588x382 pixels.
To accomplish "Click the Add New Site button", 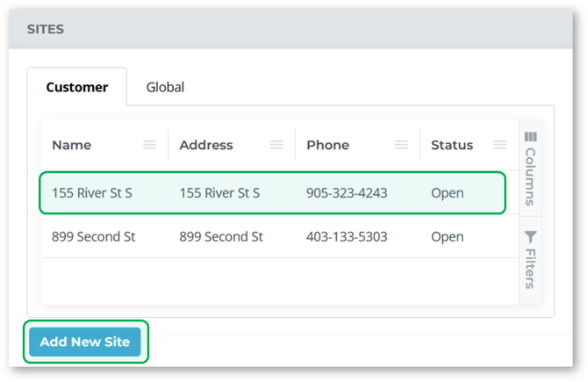I will (x=85, y=342).
